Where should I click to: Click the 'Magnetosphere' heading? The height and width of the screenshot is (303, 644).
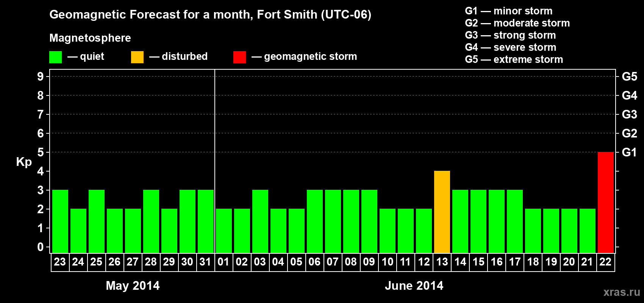pyautogui.click(x=90, y=38)
